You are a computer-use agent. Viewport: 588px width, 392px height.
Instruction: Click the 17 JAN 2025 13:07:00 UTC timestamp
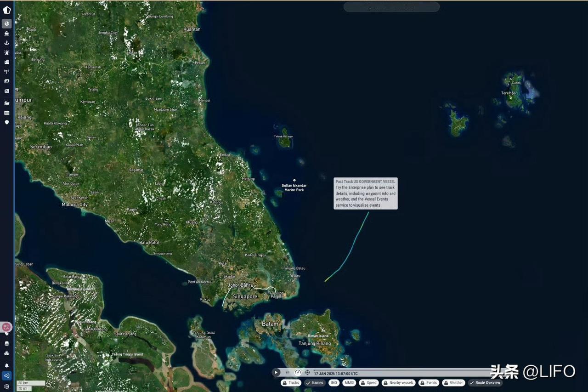click(336, 374)
